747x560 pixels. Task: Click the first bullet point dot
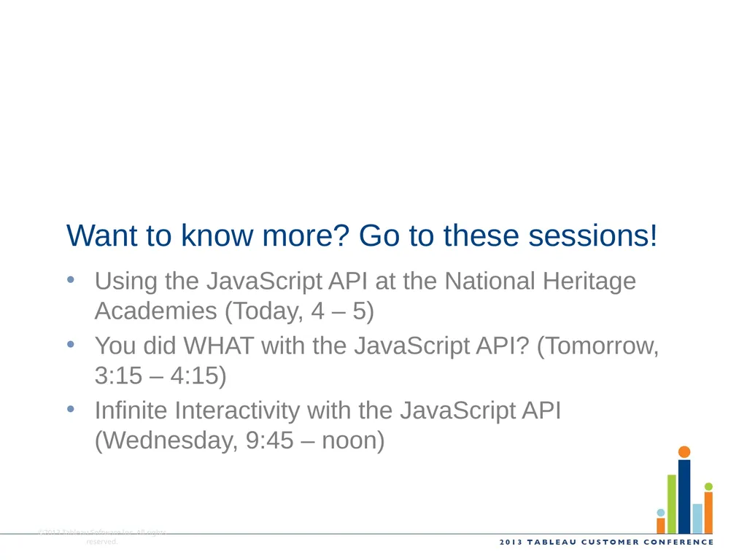[x=71, y=279]
